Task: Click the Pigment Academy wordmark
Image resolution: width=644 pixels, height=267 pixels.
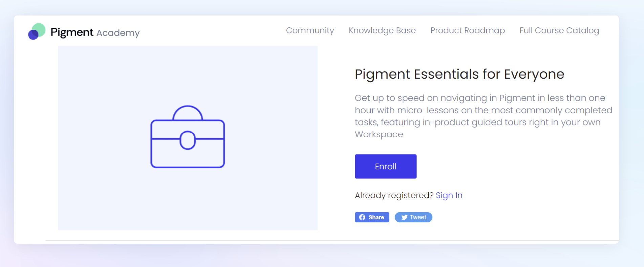Action: click(x=95, y=32)
